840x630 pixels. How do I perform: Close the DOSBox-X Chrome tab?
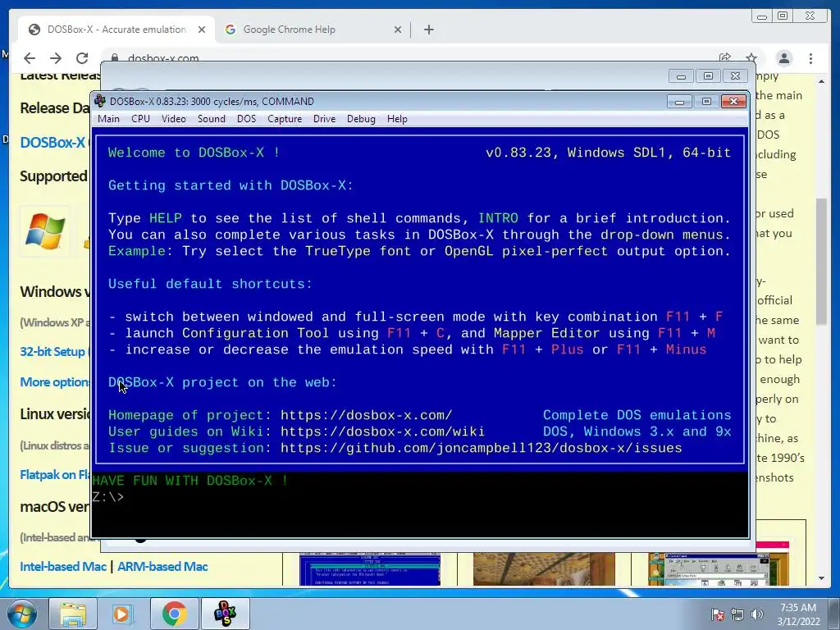pyautogui.click(x=202, y=30)
